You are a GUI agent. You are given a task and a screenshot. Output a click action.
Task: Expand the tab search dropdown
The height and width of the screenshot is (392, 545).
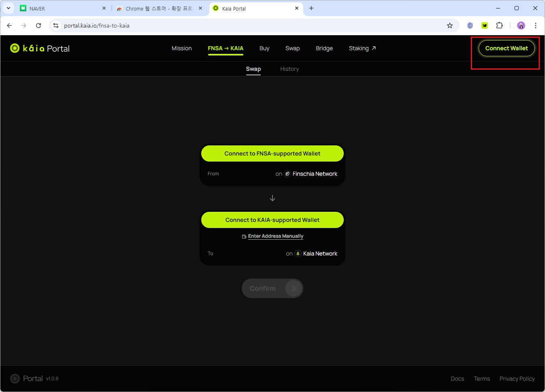[x=8, y=8]
